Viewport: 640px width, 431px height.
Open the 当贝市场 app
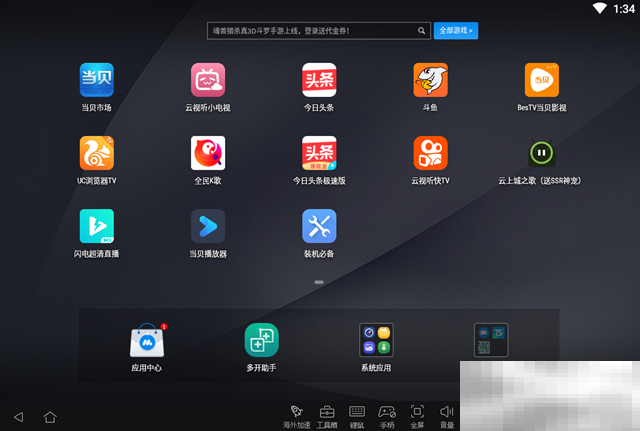coord(97,80)
